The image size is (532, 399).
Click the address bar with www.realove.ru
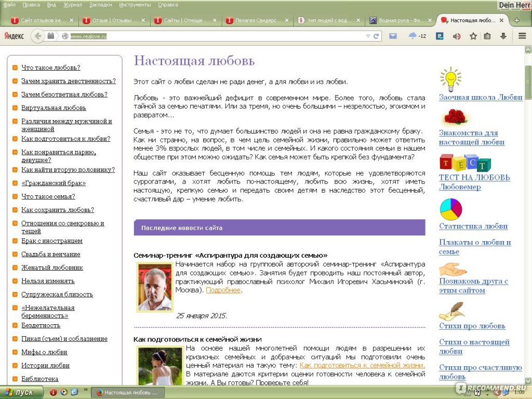pos(208,36)
